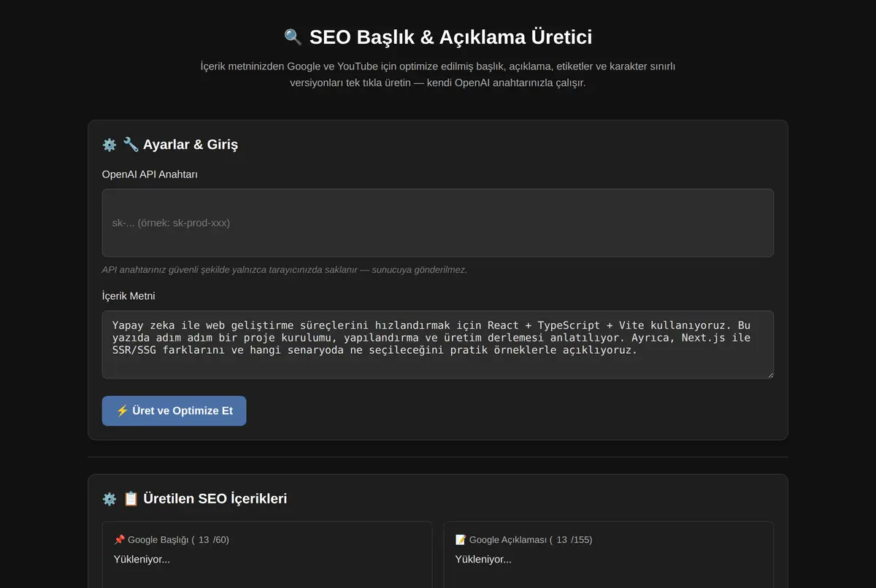Image resolution: width=876 pixels, height=588 pixels.
Task: Click the subtitle paragraph mentioning Google ve YouTube
Action: click(x=438, y=74)
